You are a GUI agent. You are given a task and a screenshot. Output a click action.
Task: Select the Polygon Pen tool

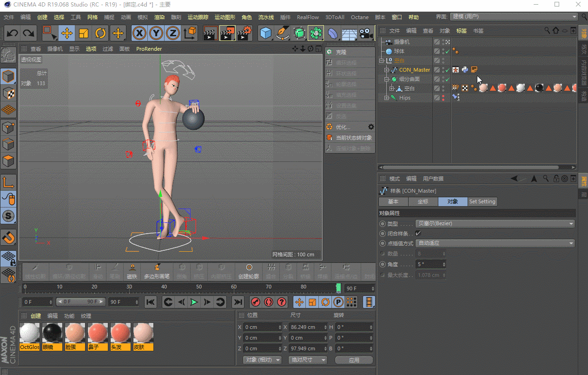tap(157, 271)
